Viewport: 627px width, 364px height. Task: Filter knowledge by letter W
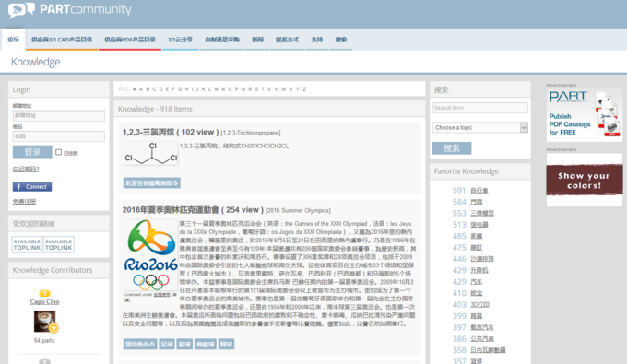click(283, 89)
